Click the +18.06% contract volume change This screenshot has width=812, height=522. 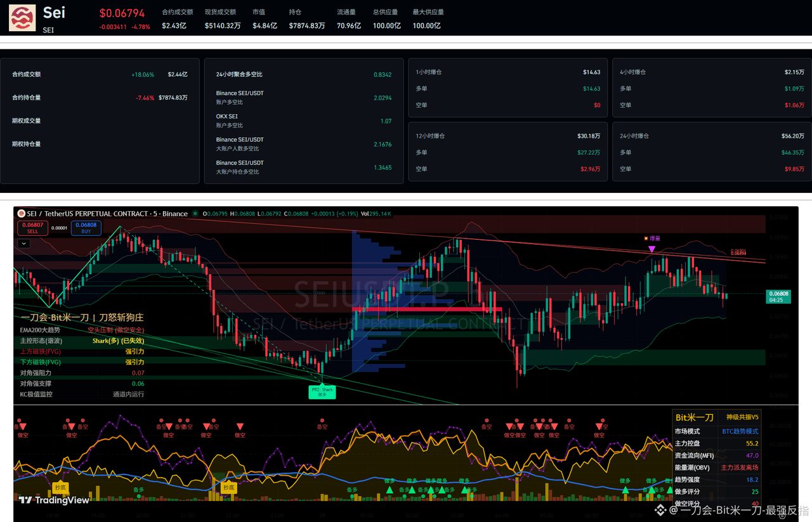pos(143,74)
